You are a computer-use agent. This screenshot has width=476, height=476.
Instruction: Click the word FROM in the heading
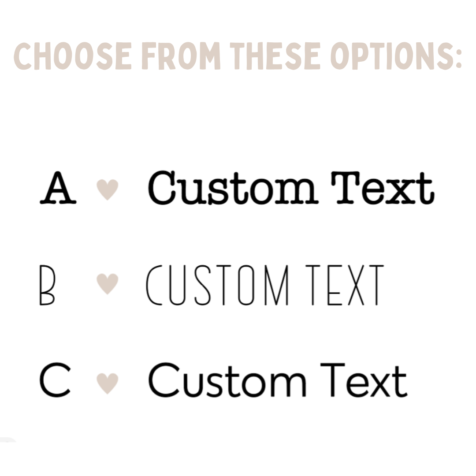pos(181,56)
